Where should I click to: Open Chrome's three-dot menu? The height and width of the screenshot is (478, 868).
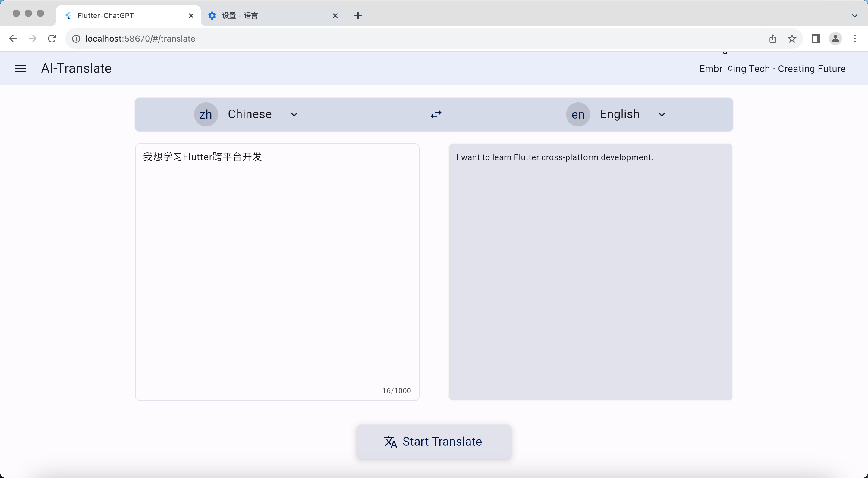[854, 39]
